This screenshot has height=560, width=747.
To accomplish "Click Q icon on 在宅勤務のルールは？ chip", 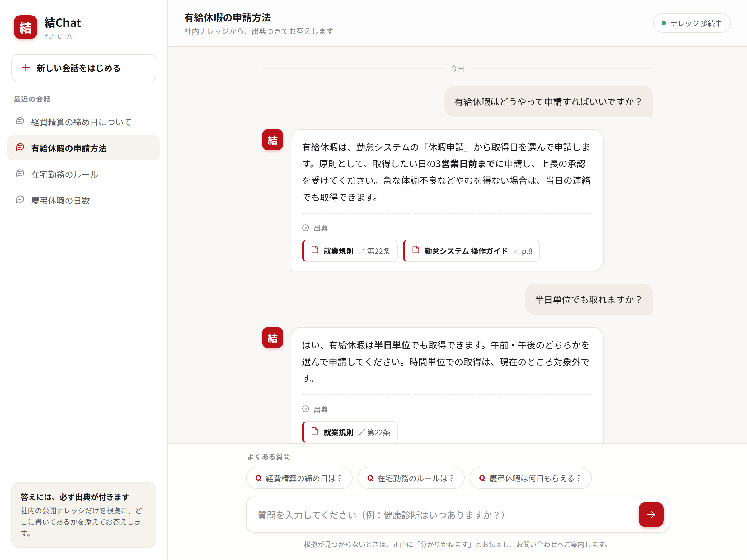I will coord(370,478).
